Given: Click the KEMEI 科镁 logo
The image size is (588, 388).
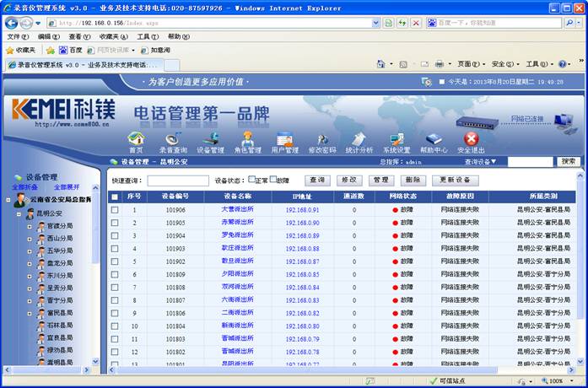Looking at the screenshot, I should click(x=63, y=110).
